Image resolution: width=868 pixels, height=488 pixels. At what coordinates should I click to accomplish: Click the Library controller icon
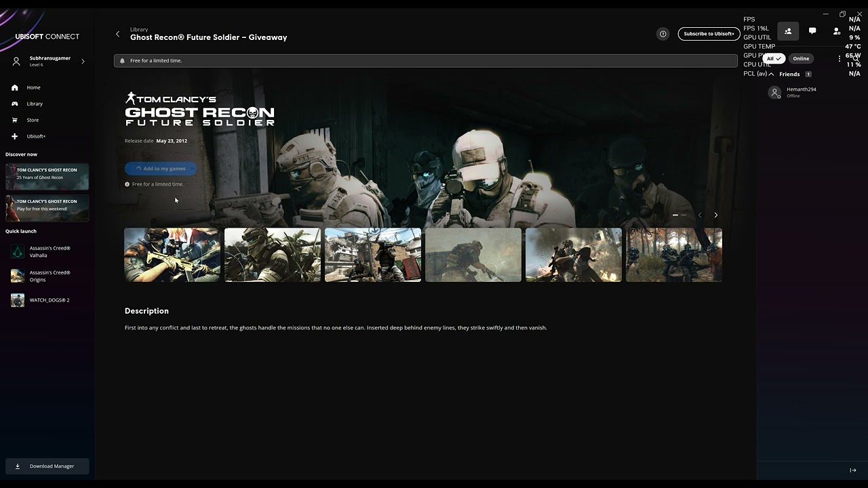tap(15, 104)
